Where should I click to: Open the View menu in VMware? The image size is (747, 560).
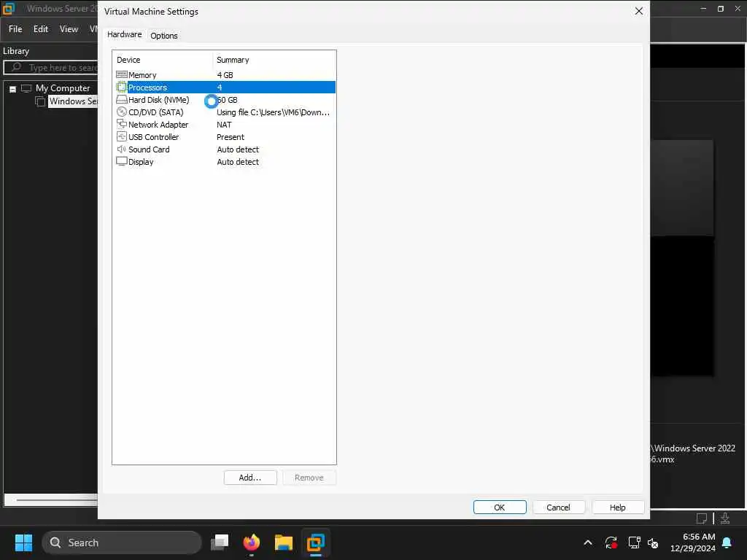click(x=69, y=29)
